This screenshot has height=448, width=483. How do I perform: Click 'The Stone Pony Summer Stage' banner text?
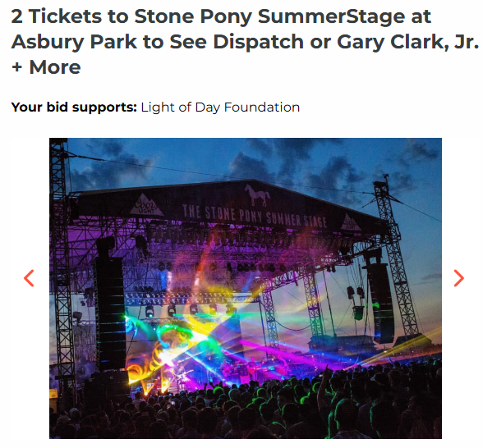[x=255, y=217]
